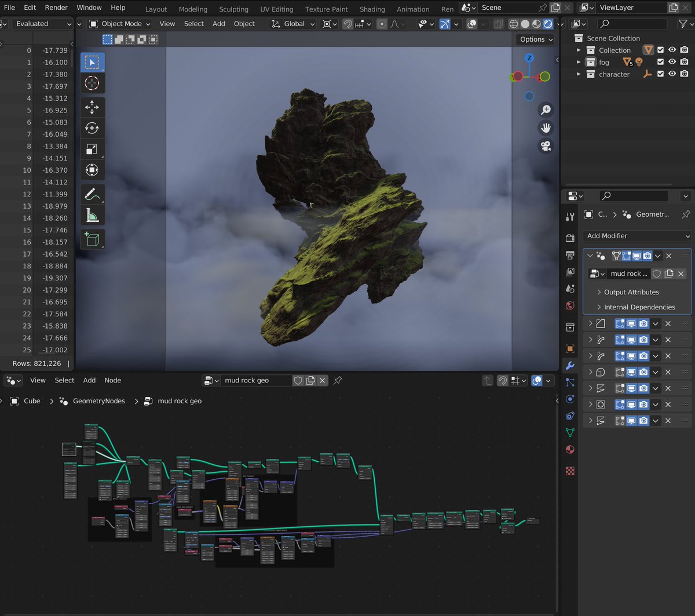
Task: Click the viewport Options button
Action: [x=535, y=39]
